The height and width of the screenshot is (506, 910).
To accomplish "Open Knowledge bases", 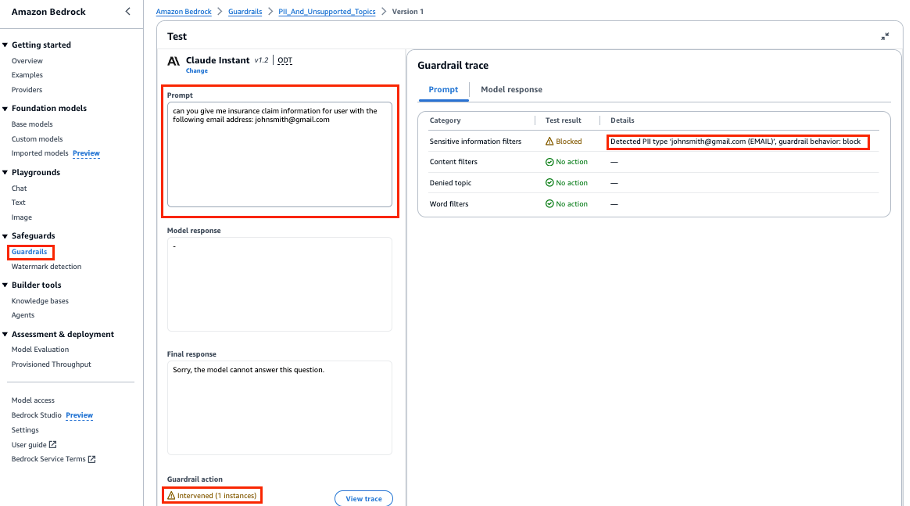I will (40, 301).
